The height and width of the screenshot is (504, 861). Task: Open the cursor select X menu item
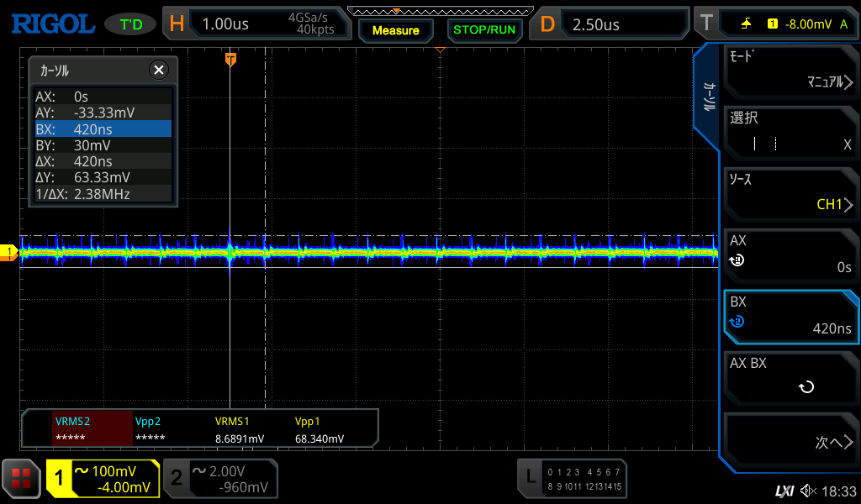(790, 133)
